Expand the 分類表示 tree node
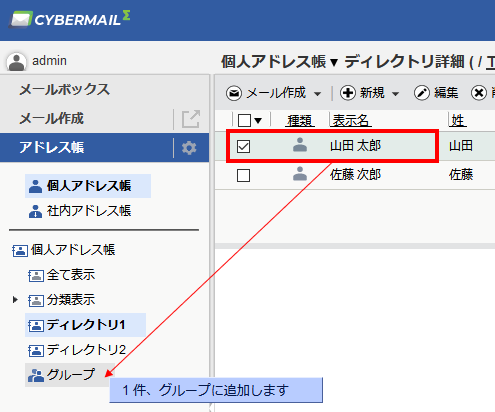Viewport: 495px width, 412px height. 15,299
